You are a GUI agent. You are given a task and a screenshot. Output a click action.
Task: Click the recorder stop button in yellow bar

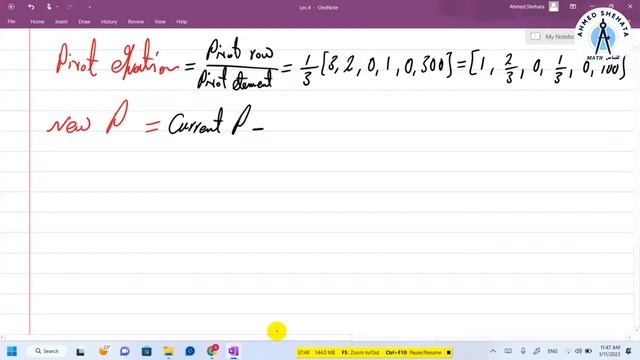tap(449, 352)
